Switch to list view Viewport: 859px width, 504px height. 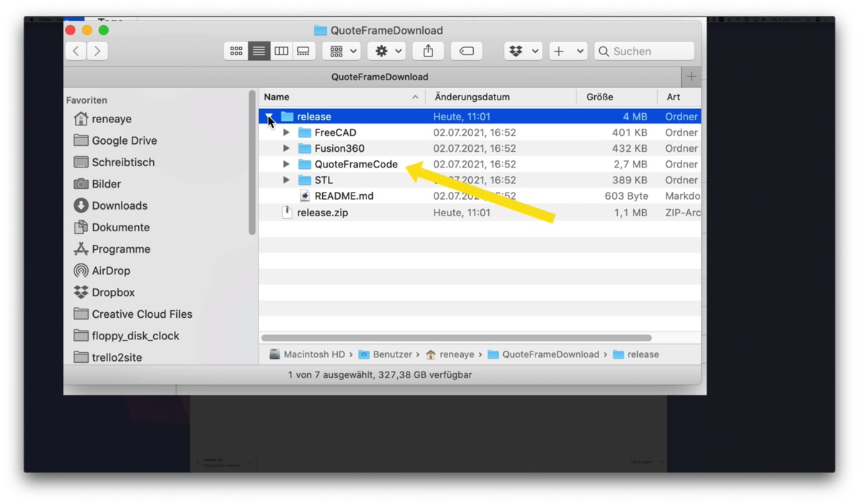click(x=258, y=51)
